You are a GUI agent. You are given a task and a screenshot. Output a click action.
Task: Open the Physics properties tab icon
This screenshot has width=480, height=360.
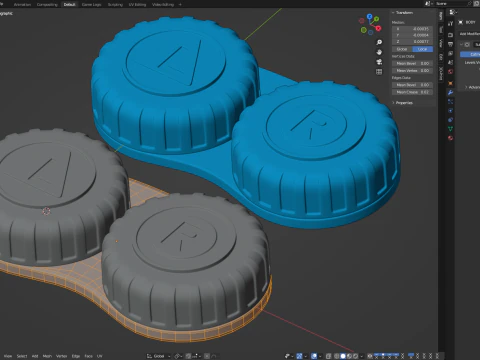click(x=450, y=111)
